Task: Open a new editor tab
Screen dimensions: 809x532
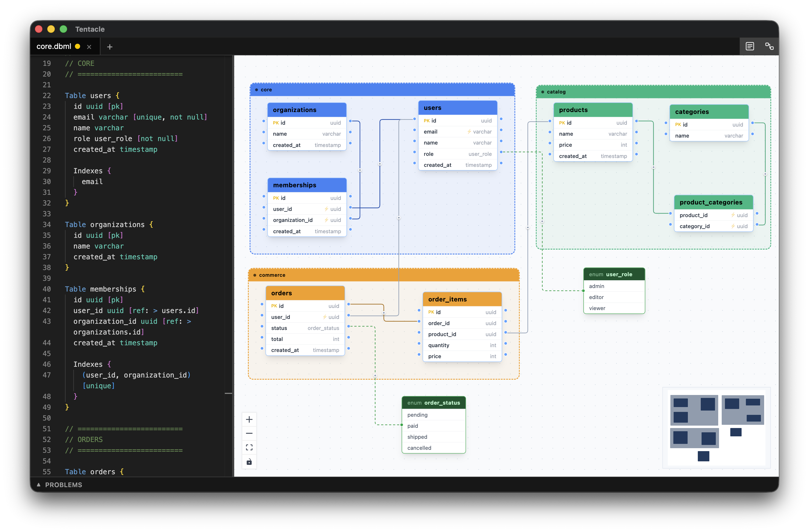Action: (110, 46)
